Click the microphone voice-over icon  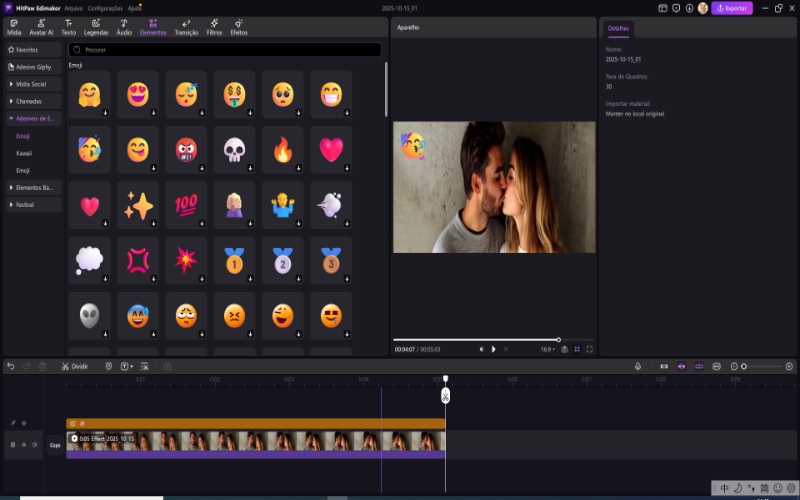[637, 366]
